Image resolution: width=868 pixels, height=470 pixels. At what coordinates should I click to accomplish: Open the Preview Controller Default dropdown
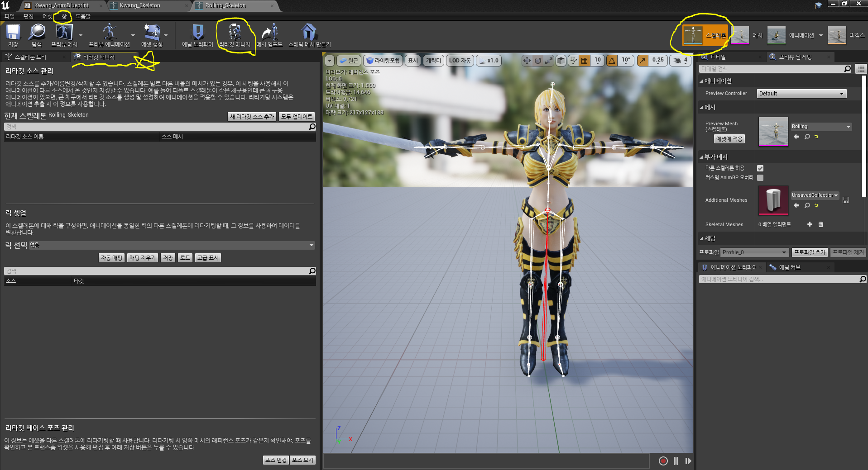pos(801,94)
